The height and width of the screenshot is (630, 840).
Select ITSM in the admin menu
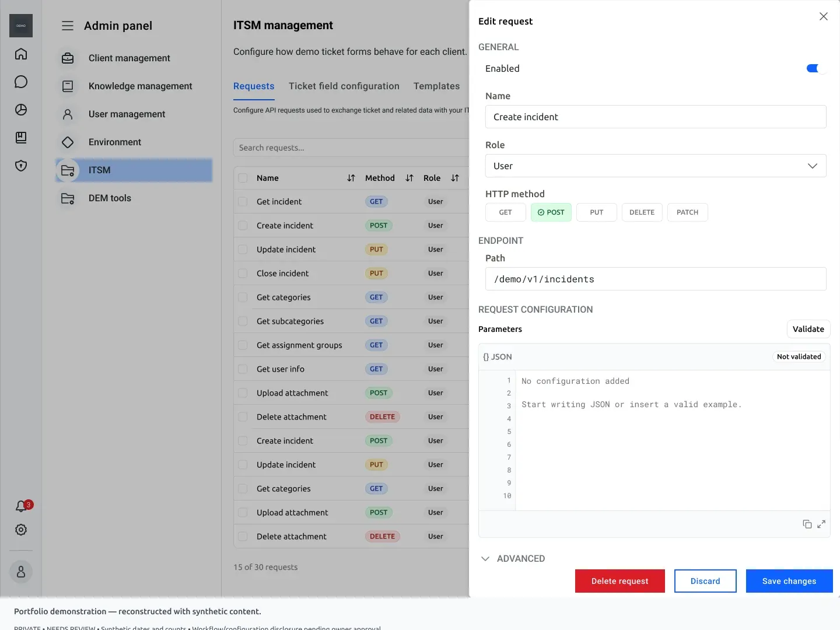click(x=134, y=170)
